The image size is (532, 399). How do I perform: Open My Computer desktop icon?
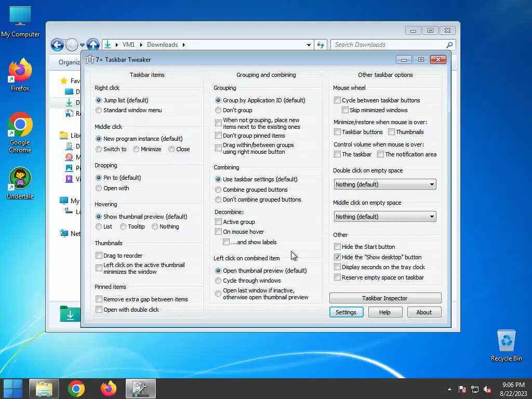pyautogui.click(x=20, y=22)
